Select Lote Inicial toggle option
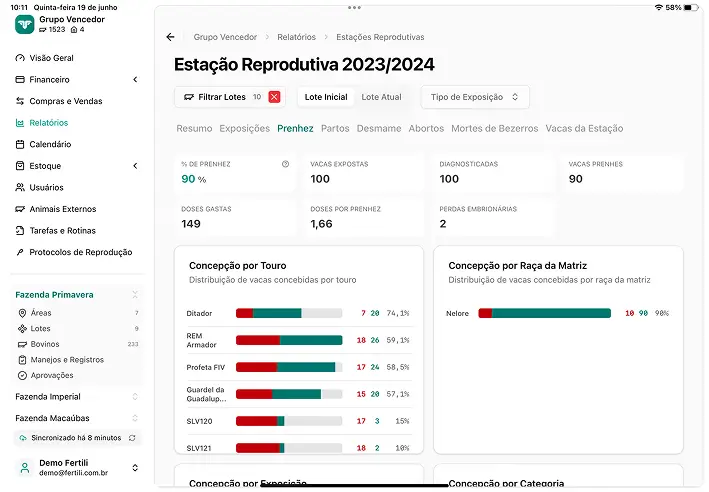 326,97
